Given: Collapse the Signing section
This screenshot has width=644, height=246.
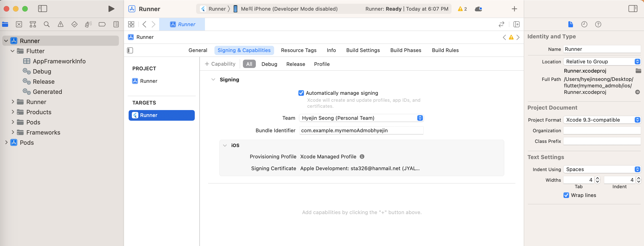Looking at the screenshot, I should point(213,80).
